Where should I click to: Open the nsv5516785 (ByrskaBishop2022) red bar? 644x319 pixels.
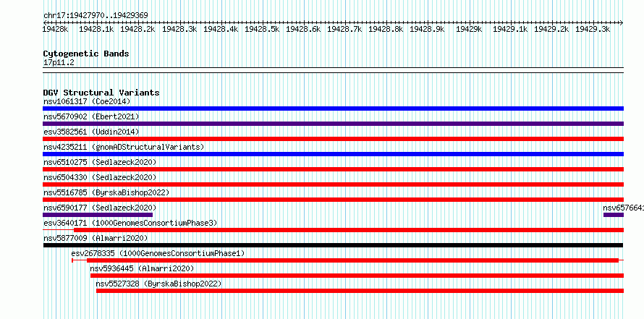pos(333,200)
